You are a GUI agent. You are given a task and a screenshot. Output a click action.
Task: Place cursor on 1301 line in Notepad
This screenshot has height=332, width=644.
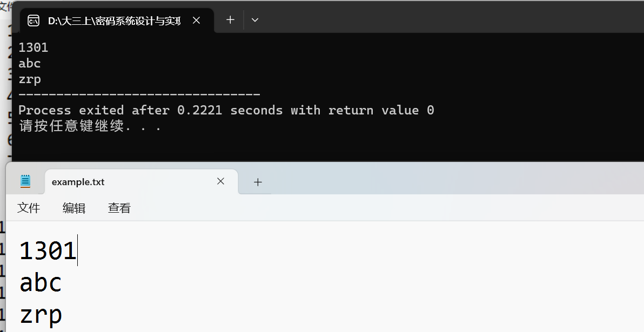[48, 251]
